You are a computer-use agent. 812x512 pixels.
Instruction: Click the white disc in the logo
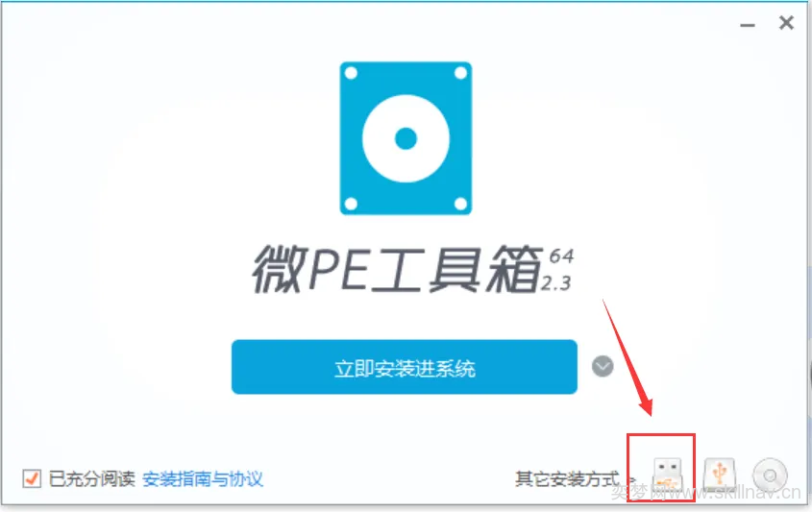pyautogui.click(x=406, y=138)
